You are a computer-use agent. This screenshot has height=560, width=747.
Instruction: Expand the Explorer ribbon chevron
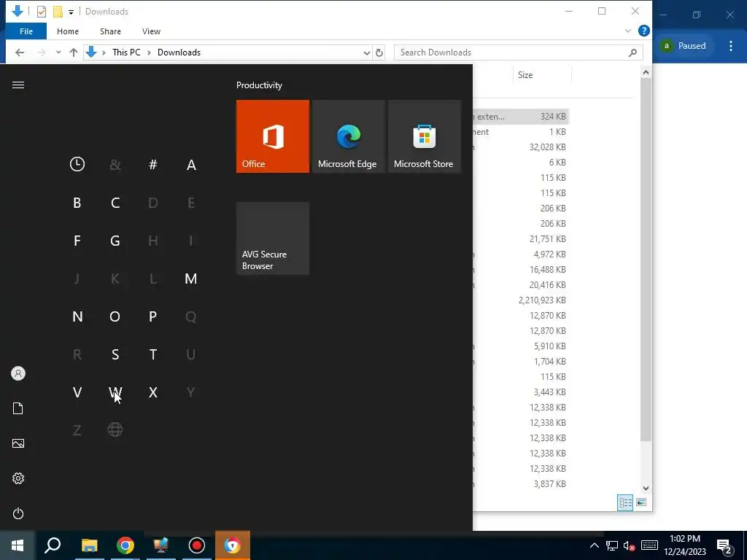[628, 31]
